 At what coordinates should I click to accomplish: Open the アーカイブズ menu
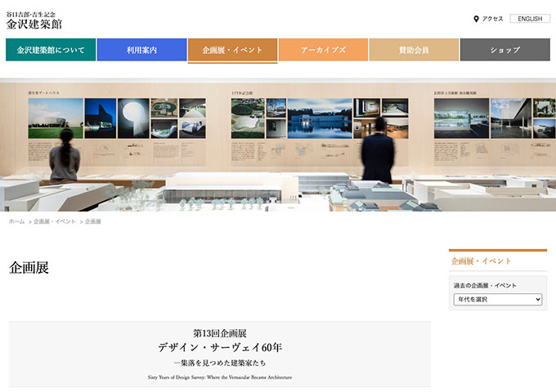(x=324, y=50)
